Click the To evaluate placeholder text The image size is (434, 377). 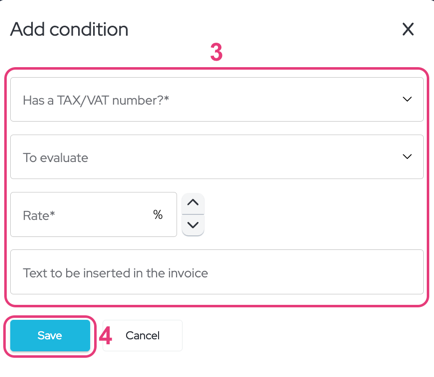(55, 158)
